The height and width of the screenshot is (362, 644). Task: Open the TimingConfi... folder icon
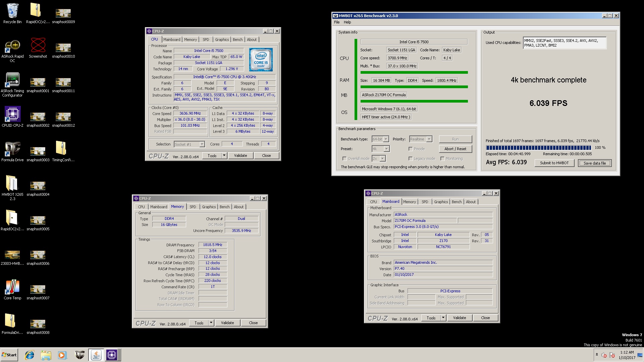(x=63, y=152)
